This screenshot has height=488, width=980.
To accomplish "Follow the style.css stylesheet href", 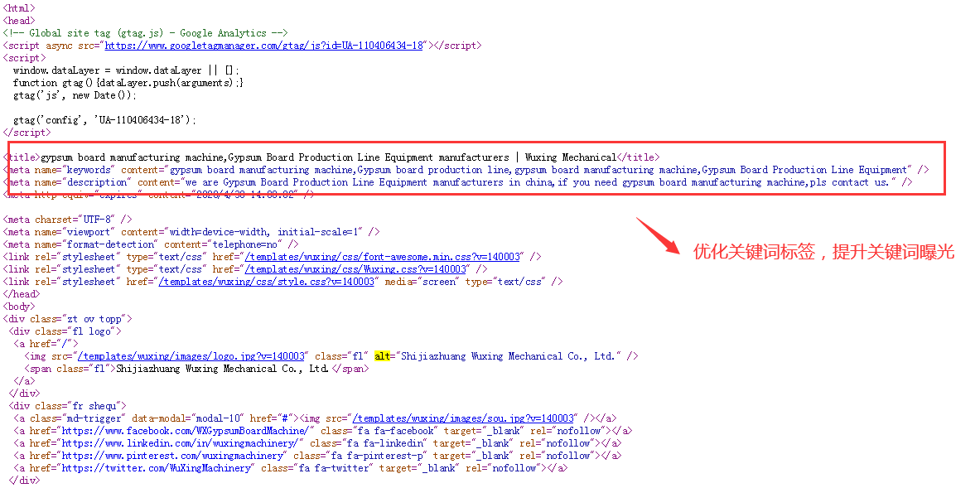I will click(267, 282).
